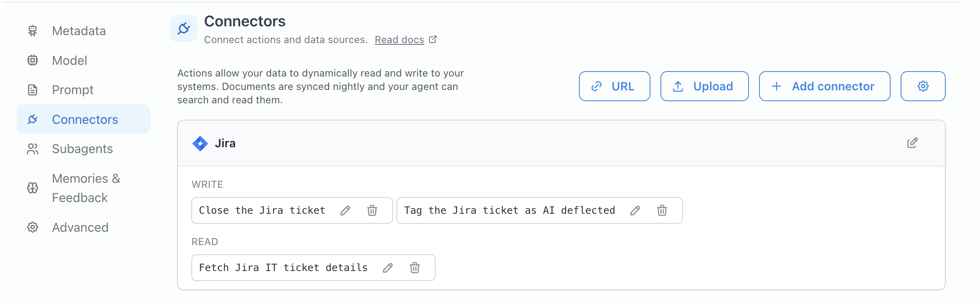Click the Upload button
Image resolution: width=980 pixels, height=307 pixels.
704,86
